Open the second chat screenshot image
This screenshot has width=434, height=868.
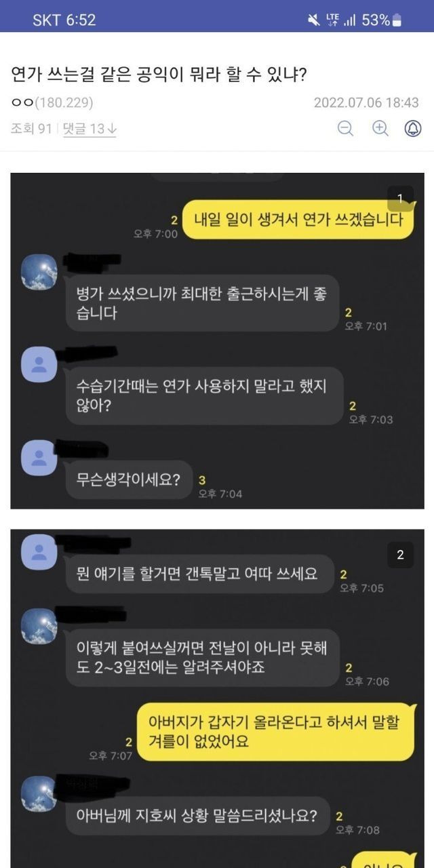(217, 698)
